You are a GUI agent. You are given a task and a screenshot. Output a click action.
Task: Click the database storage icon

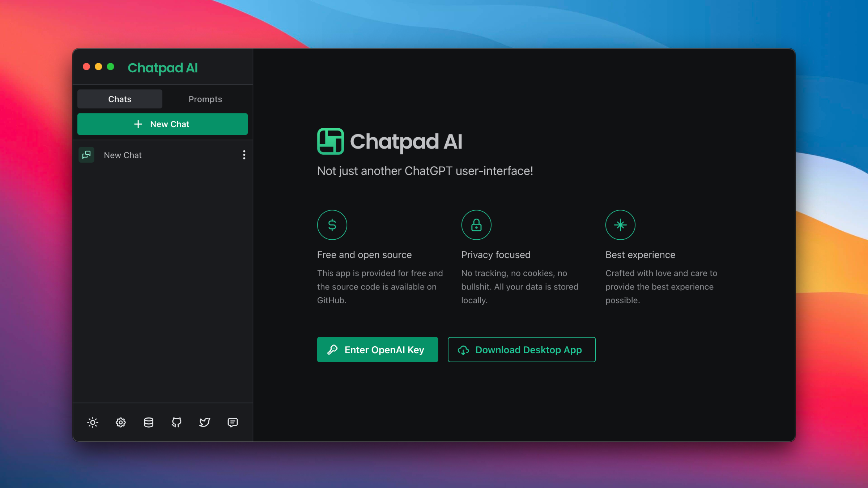tap(148, 423)
